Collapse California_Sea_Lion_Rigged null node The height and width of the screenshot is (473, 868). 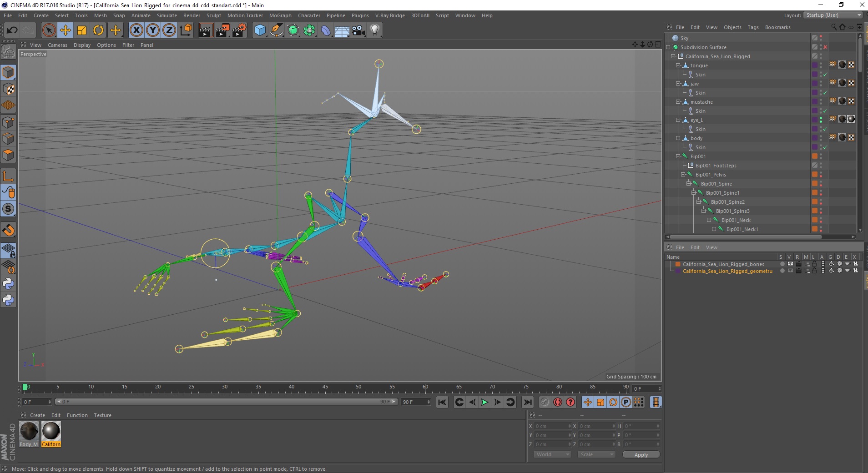click(x=673, y=56)
